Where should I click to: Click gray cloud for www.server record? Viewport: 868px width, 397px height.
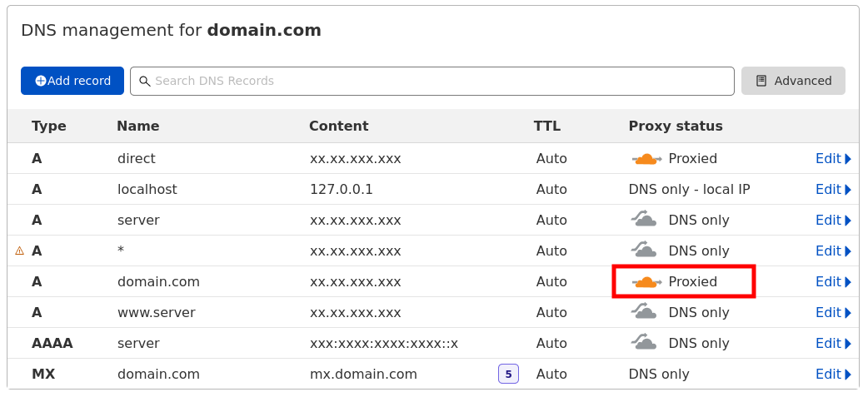pos(644,312)
